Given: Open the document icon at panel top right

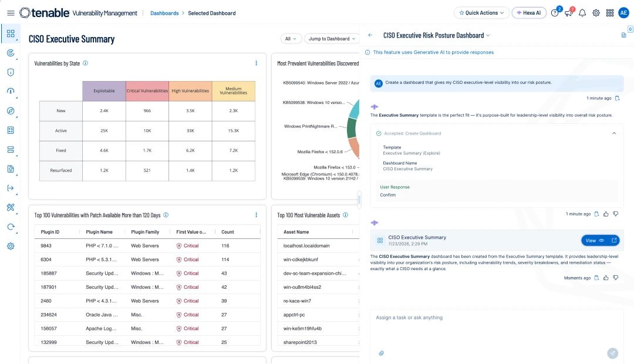Looking at the screenshot, I should pyautogui.click(x=623, y=35).
